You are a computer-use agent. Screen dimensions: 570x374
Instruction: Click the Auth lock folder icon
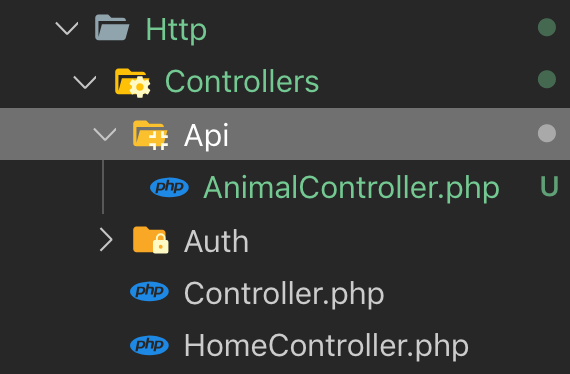(x=150, y=240)
